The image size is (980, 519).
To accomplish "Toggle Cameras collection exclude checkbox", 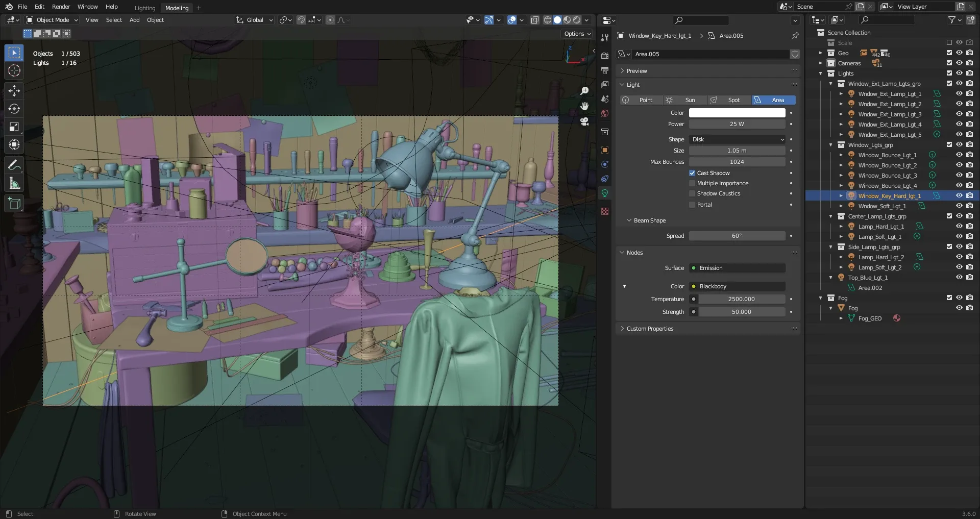I will (x=949, y=63).
